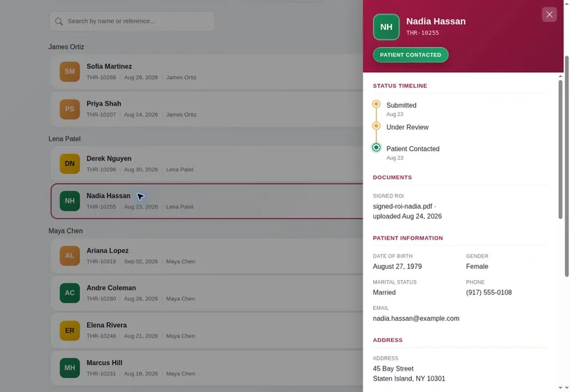Click the search magnifier icon

58,21
